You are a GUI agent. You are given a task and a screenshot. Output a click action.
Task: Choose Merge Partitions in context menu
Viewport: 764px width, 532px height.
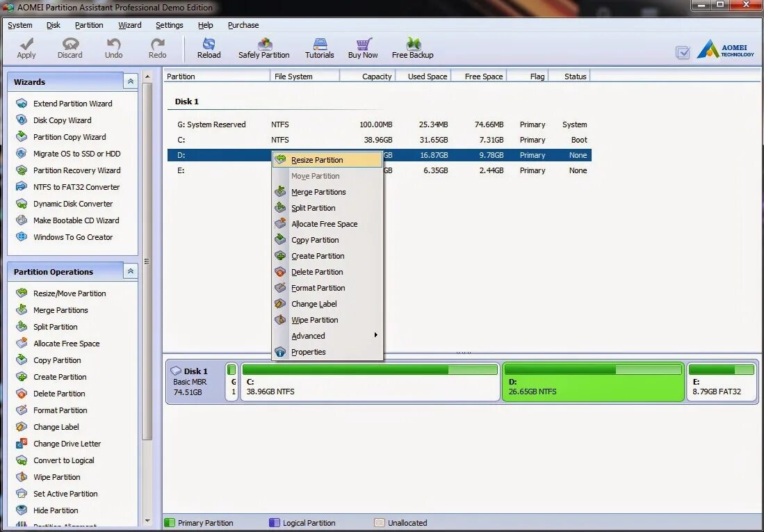[327, 192]
